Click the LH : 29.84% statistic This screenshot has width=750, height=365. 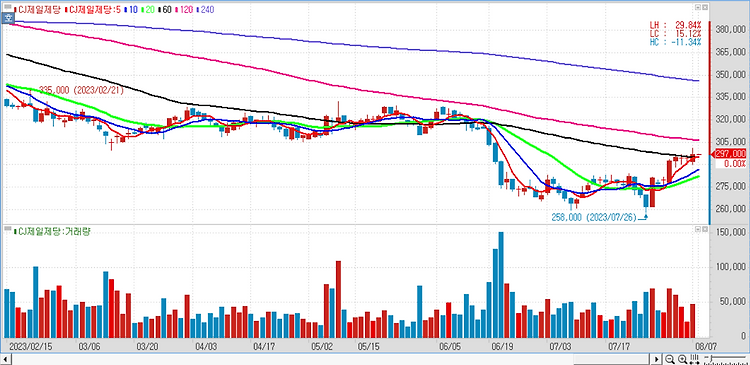pos(675,24)
